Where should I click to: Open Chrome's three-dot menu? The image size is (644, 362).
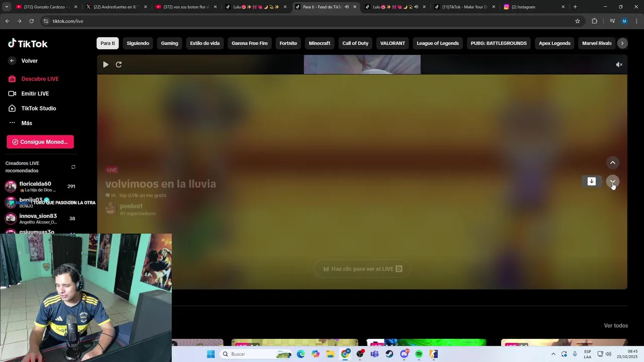[x=637, y=21]
